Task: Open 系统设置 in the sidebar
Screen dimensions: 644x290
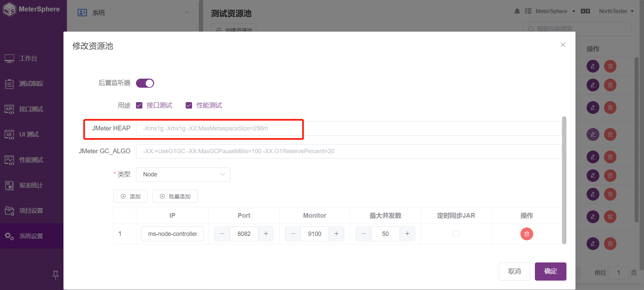Action: pos(32,236)
